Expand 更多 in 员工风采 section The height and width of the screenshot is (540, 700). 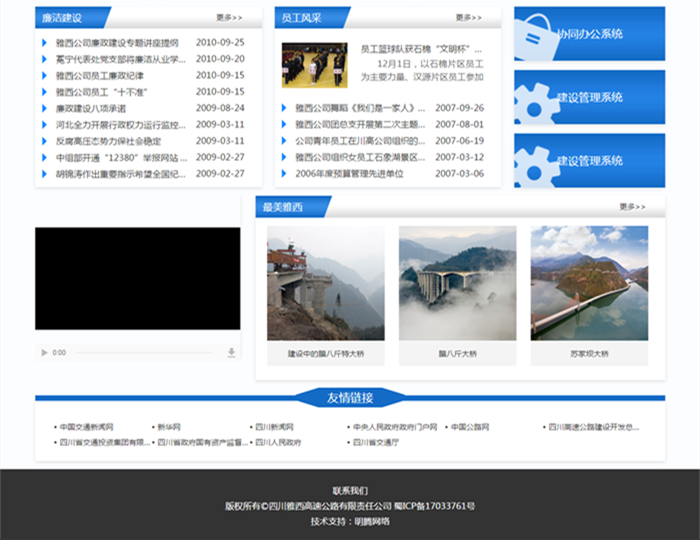[x=468, y=18]
